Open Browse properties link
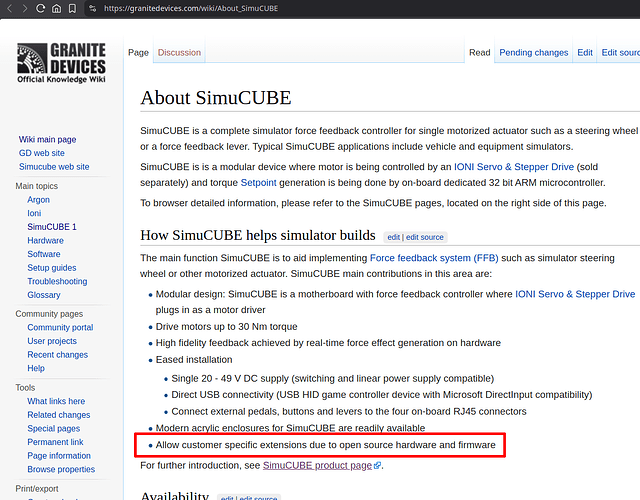 click(x=61, y=469)
